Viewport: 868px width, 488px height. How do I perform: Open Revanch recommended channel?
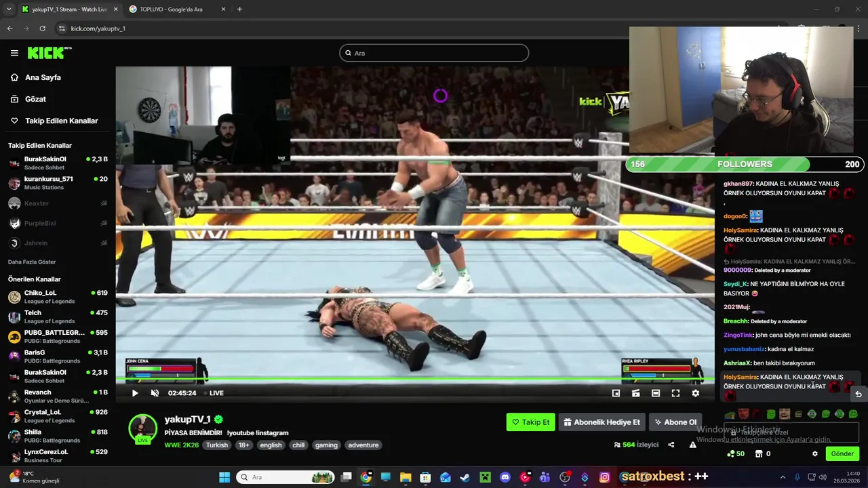coord(58,396)
